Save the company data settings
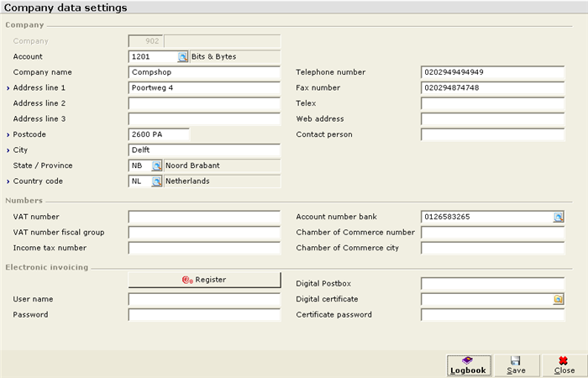 point(517,366)
